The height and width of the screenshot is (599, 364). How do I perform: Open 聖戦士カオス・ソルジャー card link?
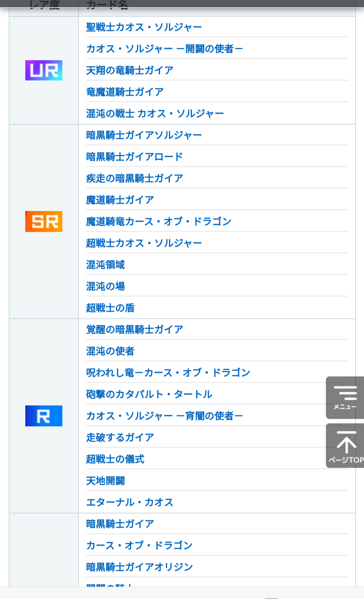point(144,27)
